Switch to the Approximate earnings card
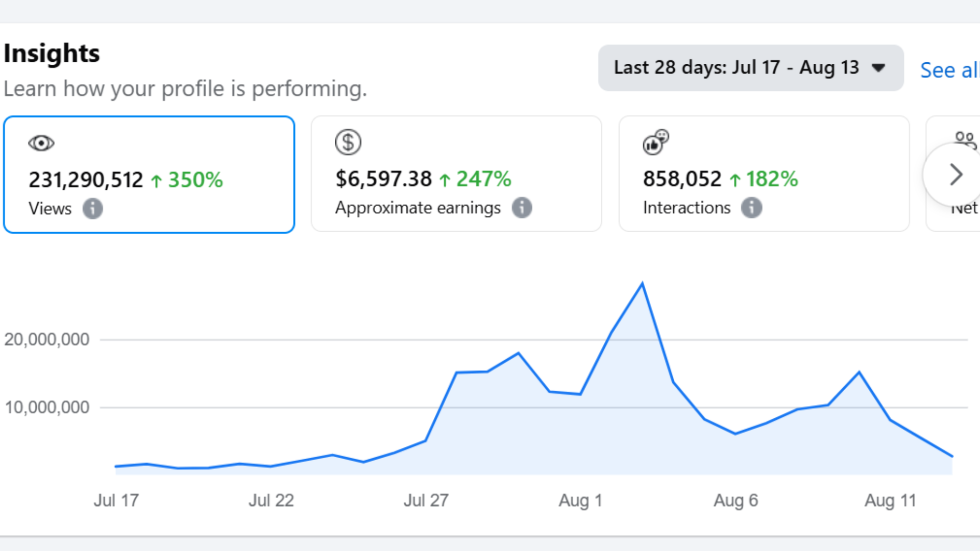The width and height of the screenshot is (980, 551). click(x=456, y=173)
